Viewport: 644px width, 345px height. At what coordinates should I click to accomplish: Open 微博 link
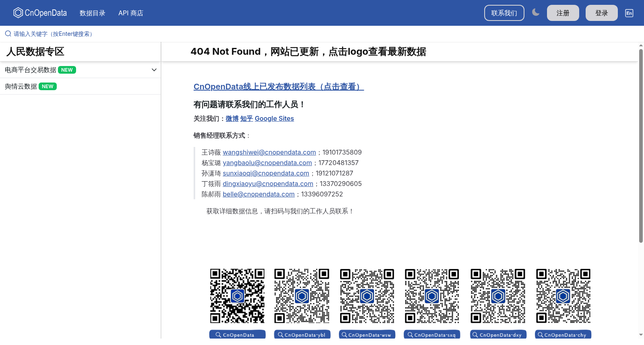[232, 118]
